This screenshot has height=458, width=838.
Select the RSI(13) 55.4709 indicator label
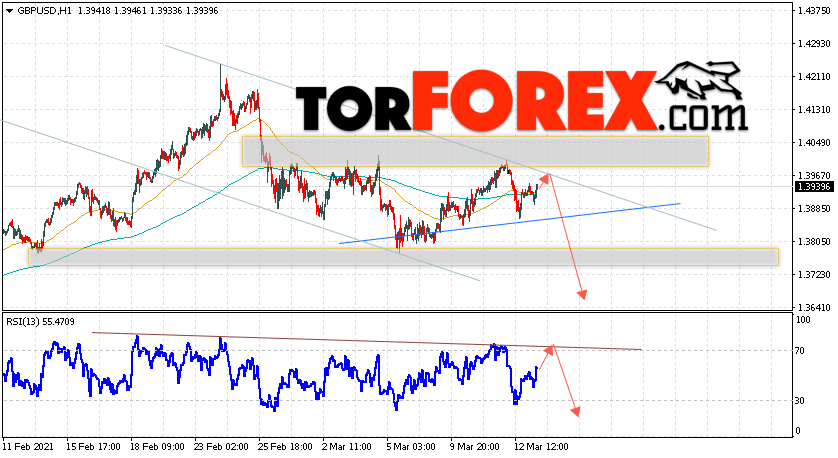pos(40,322)
